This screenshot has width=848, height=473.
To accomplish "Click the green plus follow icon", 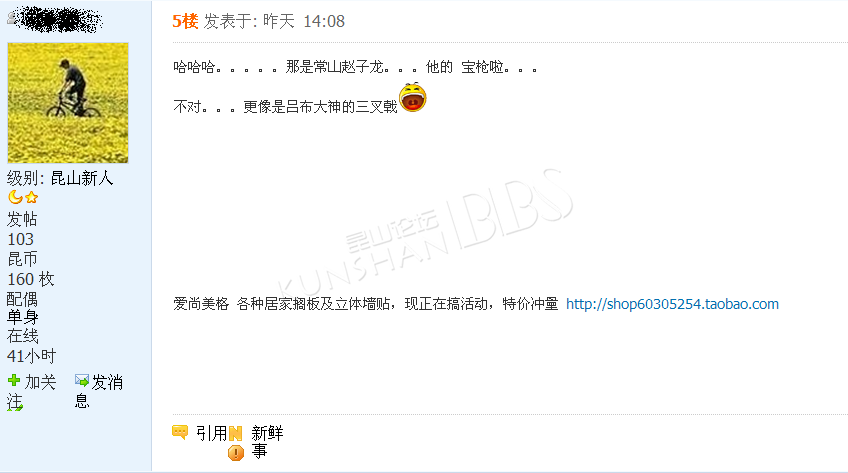I will click(x=14, y=381).
